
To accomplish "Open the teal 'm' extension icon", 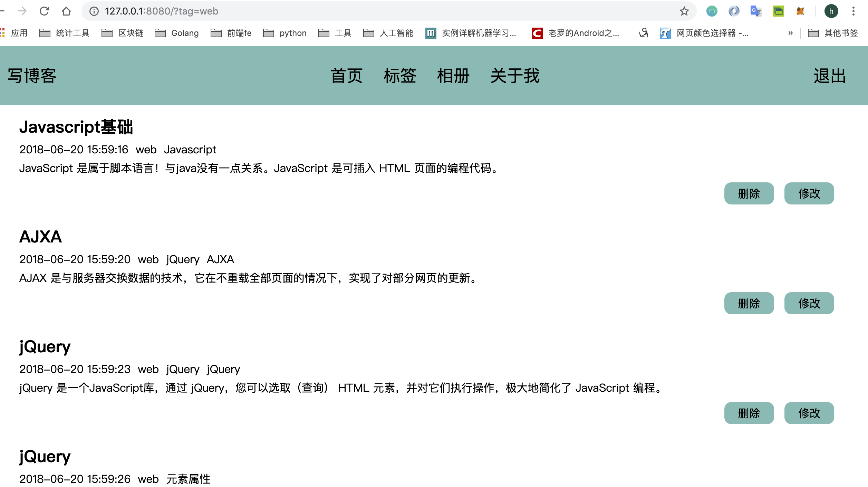I will (x=712, y=11).
